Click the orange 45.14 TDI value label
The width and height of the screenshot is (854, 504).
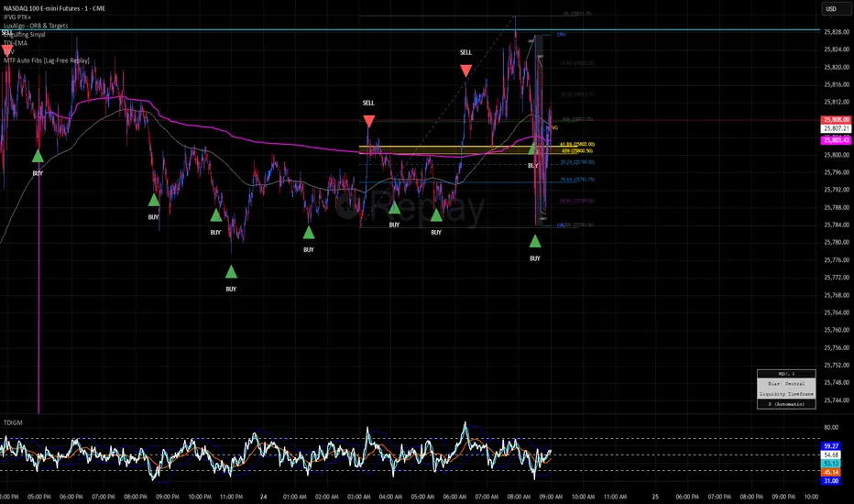831,473
